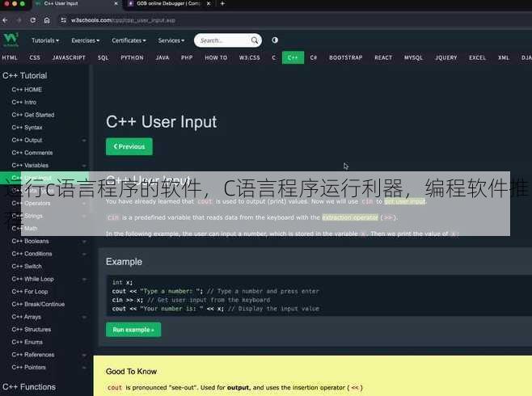
Task: Open C++ Break/Continue in sidebar
Action: 38,304
